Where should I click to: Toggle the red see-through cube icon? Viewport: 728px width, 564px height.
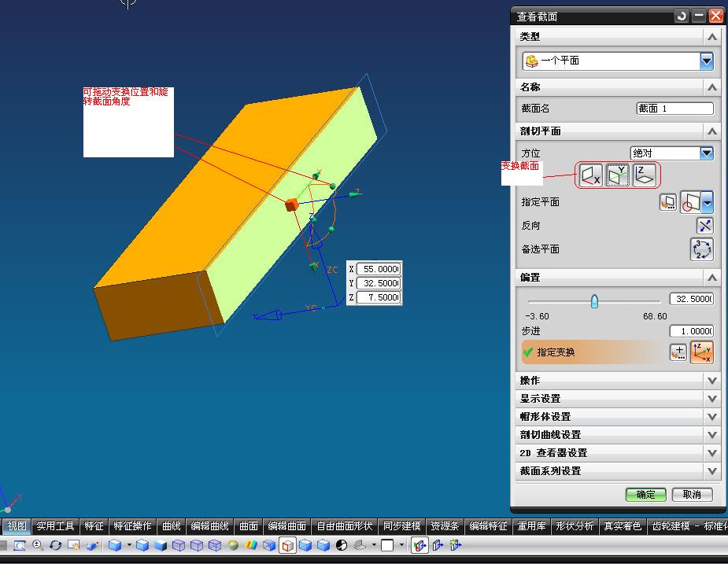coord(287,545)
